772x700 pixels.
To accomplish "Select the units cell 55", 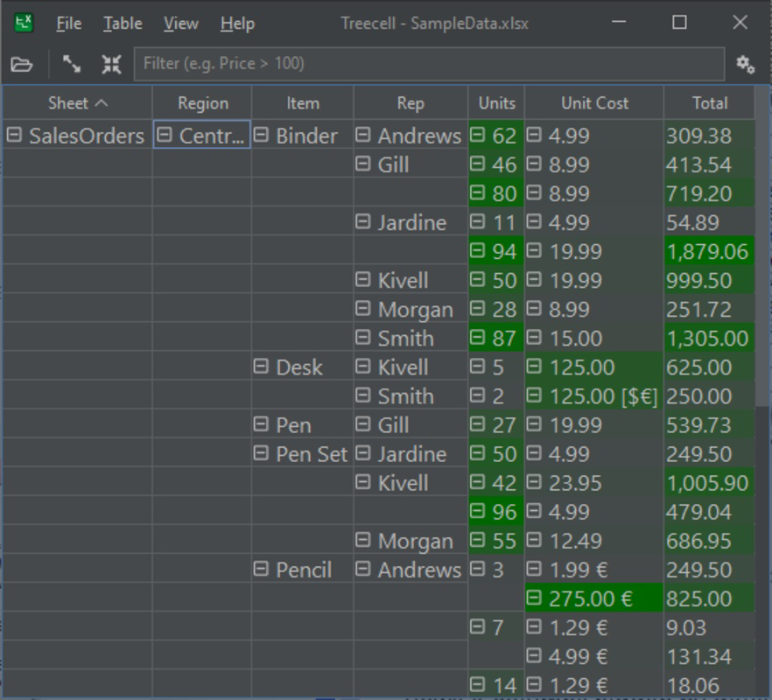I will pos(496,541).
